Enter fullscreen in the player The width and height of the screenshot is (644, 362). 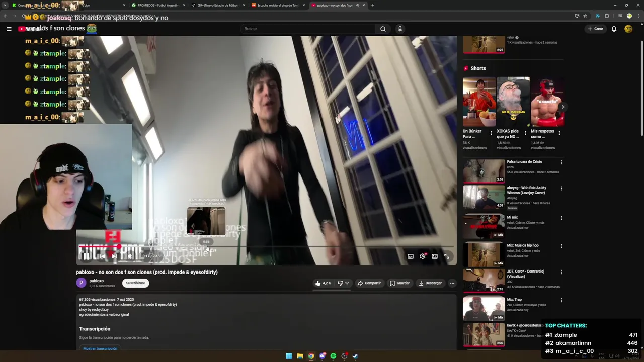click(447, 256)
